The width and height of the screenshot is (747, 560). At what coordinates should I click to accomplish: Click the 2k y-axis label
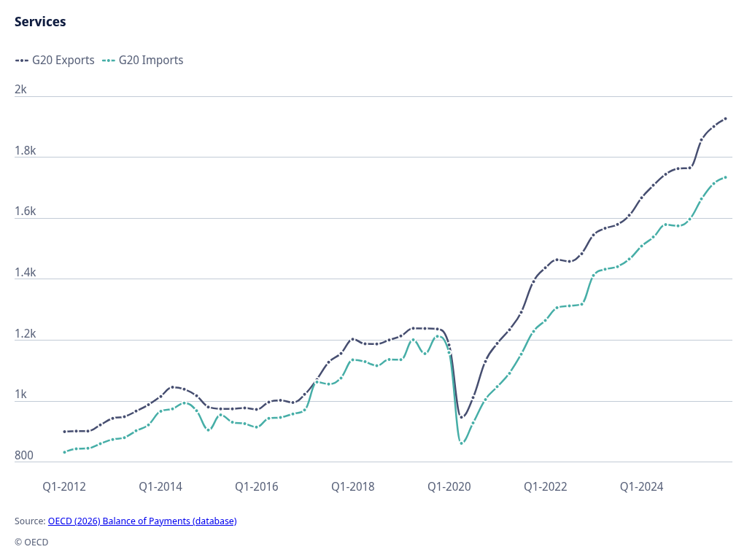coord(20,90)
